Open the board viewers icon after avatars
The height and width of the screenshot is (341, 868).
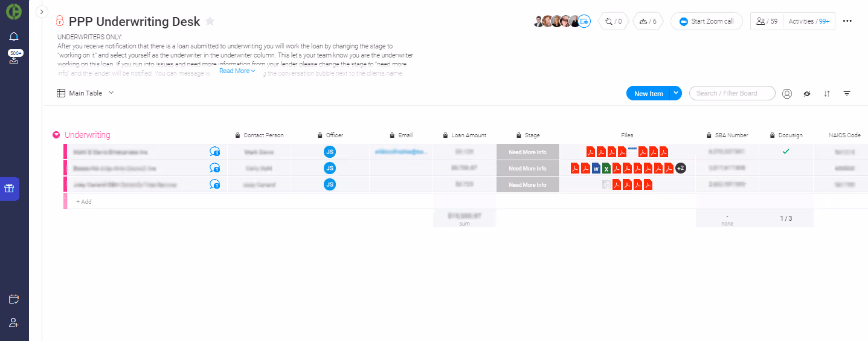(x=584, y=21)
